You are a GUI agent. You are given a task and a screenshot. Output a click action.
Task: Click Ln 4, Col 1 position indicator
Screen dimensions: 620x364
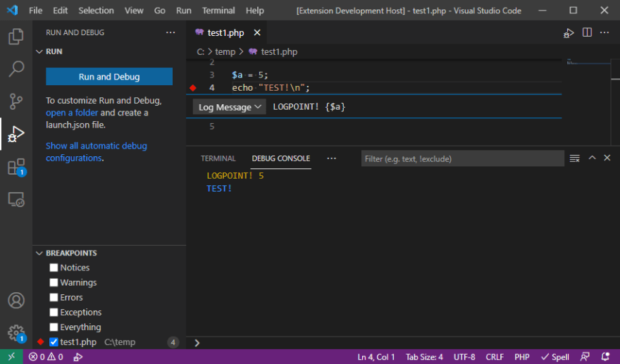tap(376, 357)
